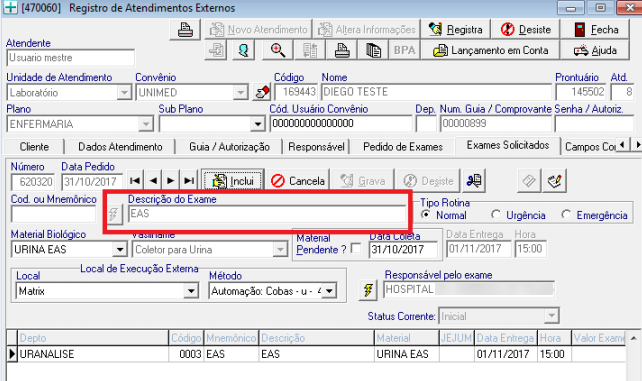Click the tag label icon
Screen dimensions: 642x381
click(529, 180)
